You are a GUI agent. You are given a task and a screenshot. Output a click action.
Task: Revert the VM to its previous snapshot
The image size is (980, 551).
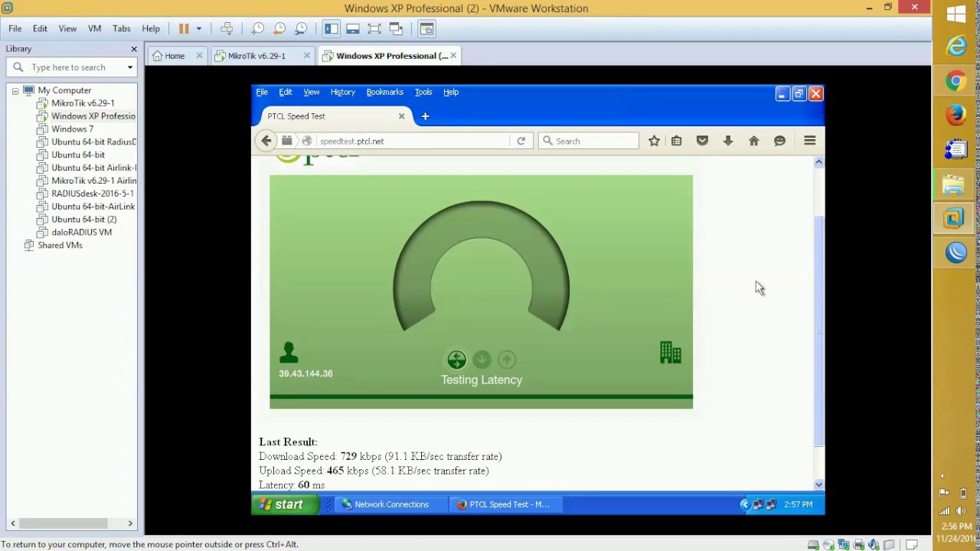pyautogui.click(x=279, y=28)
